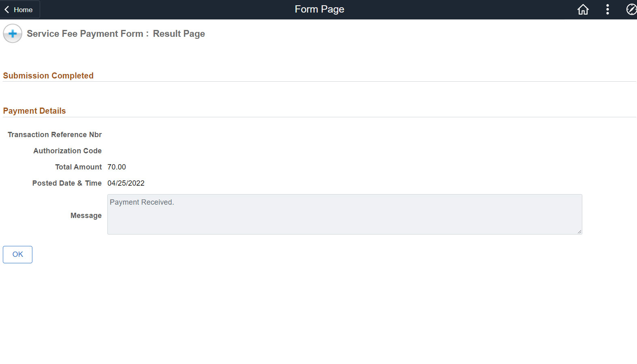Viewport: 637px width, 364px height.
Task: Open the NavBar compass icon
Action: (631, 9)
